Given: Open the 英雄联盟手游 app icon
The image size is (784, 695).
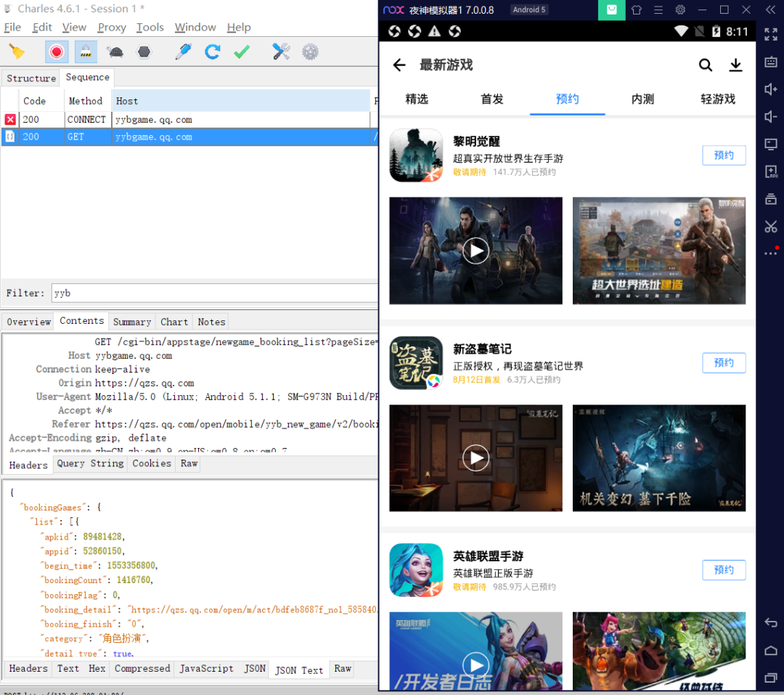Looking at the screenshot, I should [x=416, y=570].
